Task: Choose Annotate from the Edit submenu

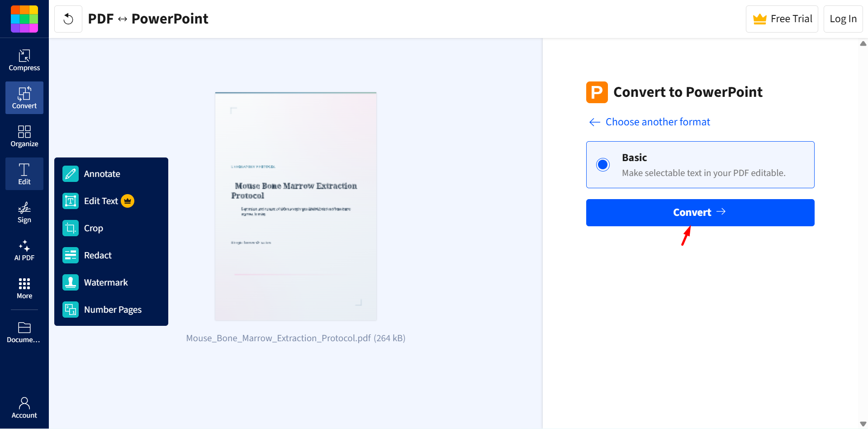Action: [x=111, y=174]
